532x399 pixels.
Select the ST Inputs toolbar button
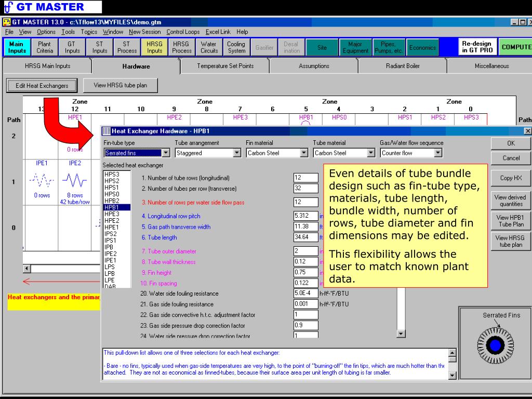pyautogui.click(x=99, y=47)
